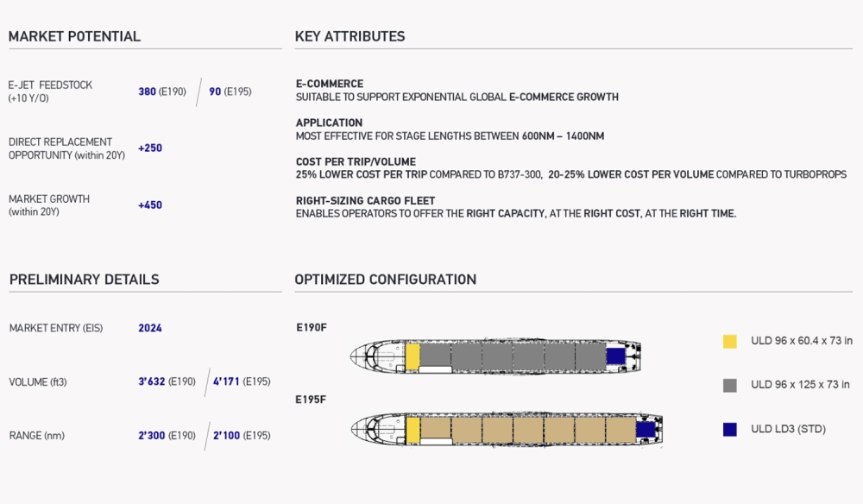Click the +450 market growth figure

tap(149, 205)
